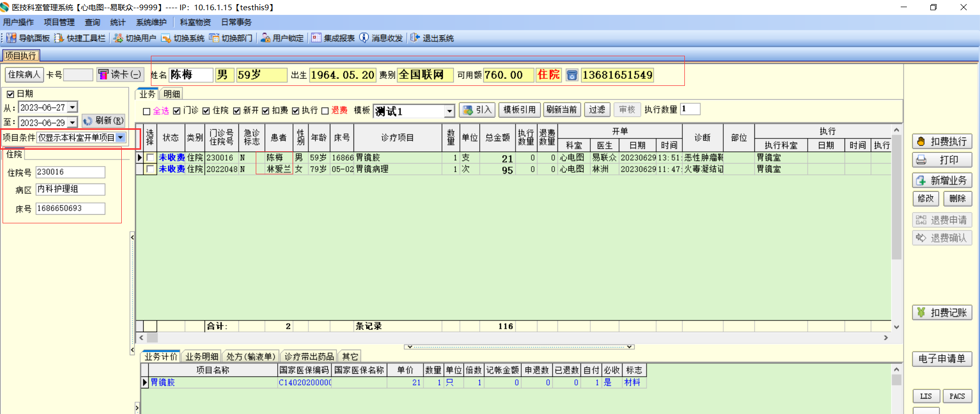Image resolution: width=980 pixels, height=414 pixels.
Task: Click the 住院病人 button
Action: (24, 75)
